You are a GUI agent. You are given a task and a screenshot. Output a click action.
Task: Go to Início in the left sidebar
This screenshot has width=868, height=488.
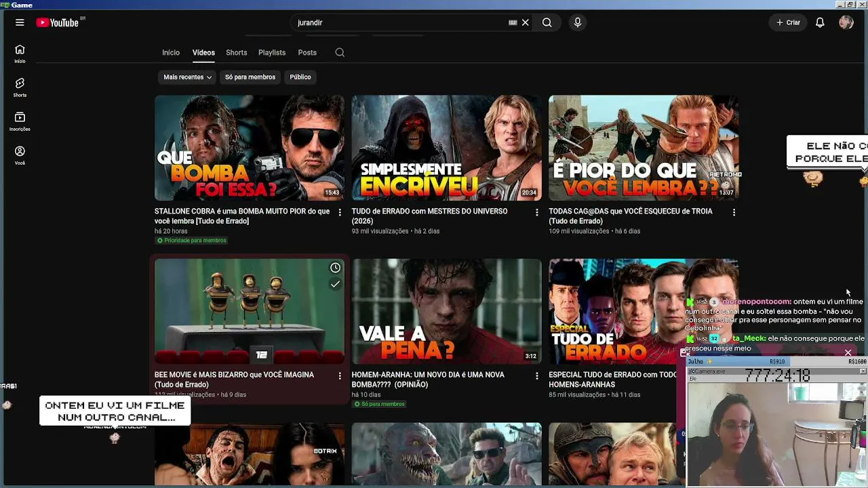pos(20,54)
